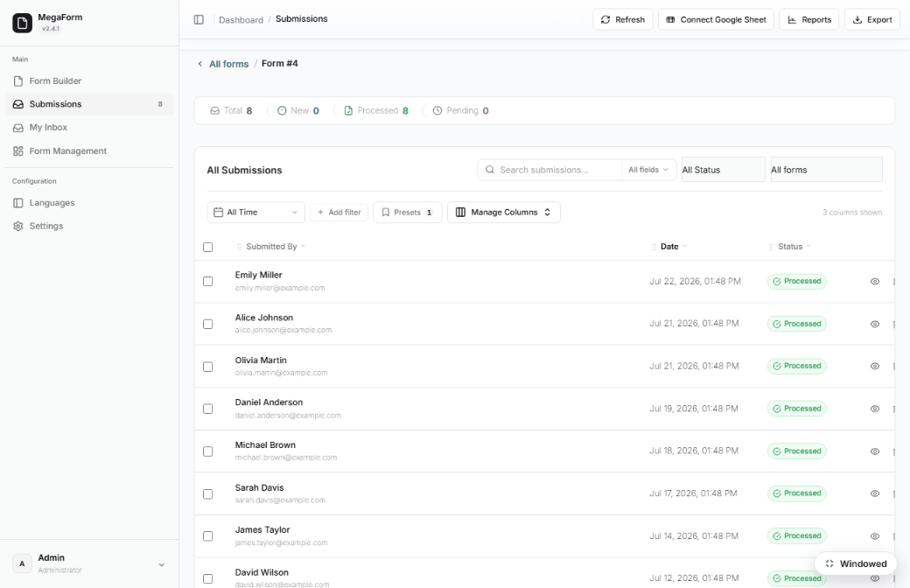Check the Olivia Martin row checkbox

207,367
